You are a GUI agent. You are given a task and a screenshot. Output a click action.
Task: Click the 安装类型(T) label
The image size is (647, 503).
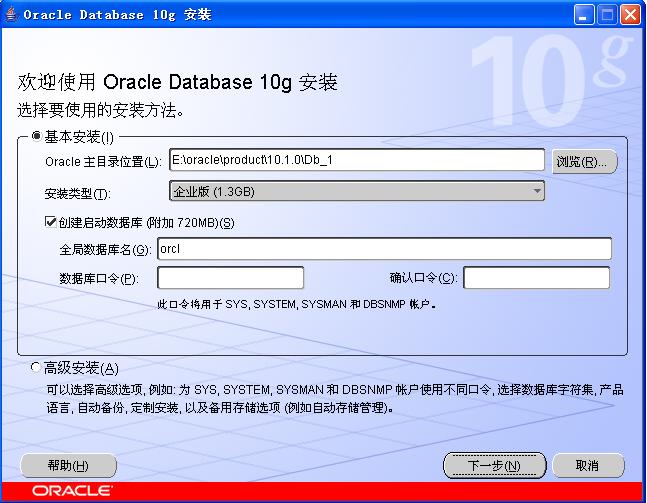click(x=78, y=193)
